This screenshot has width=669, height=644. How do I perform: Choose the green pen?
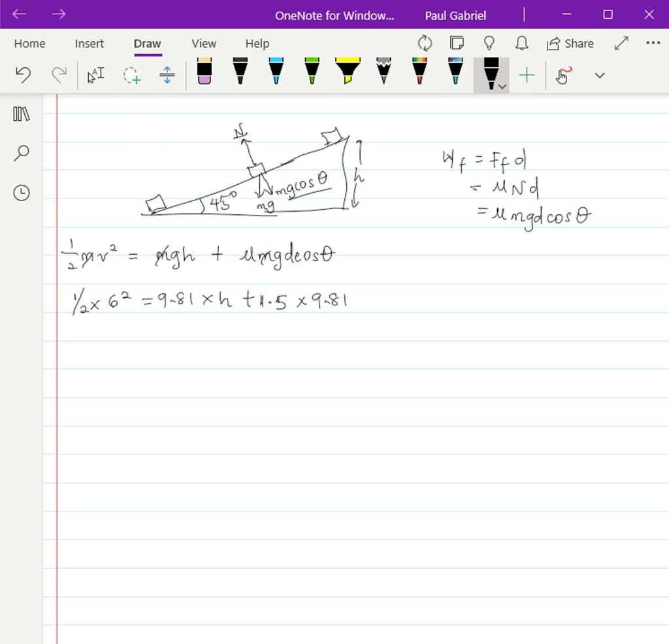click(312, 71)
